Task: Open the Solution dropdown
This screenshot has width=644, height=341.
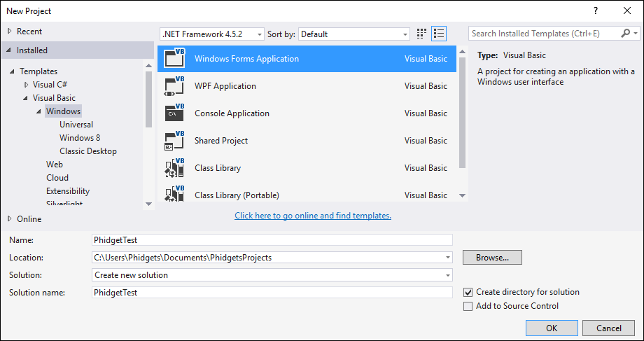Action: (x=447, y=275)
